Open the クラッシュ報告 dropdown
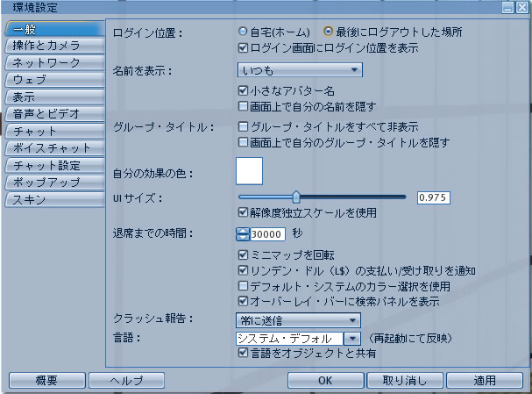 pyautogui.click(x=298, y=320)
